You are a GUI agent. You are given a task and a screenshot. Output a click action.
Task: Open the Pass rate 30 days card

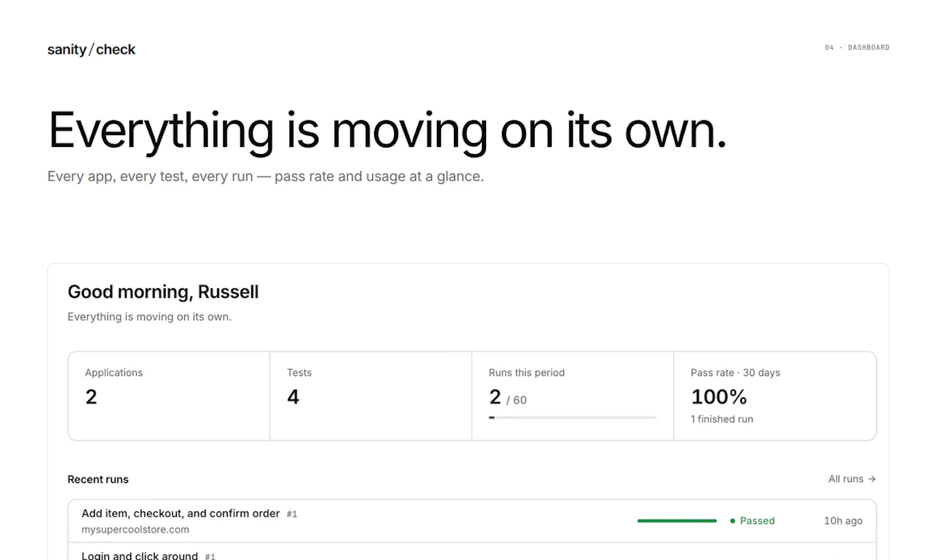[775, 396]
